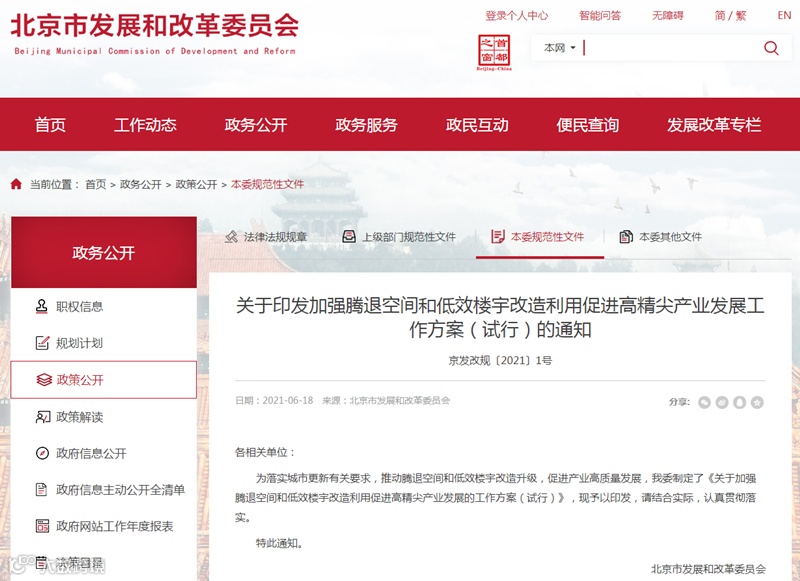This screenshot has width=800, height=581.
Task: Open the 首页 main navigation item
Action: pyautogui.click(x=50, y=125)
